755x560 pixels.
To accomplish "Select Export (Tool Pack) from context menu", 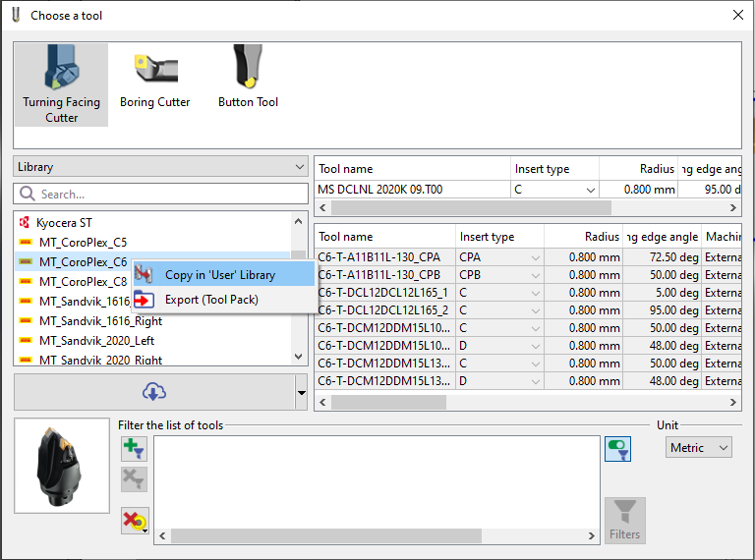I will click(211, 300).
